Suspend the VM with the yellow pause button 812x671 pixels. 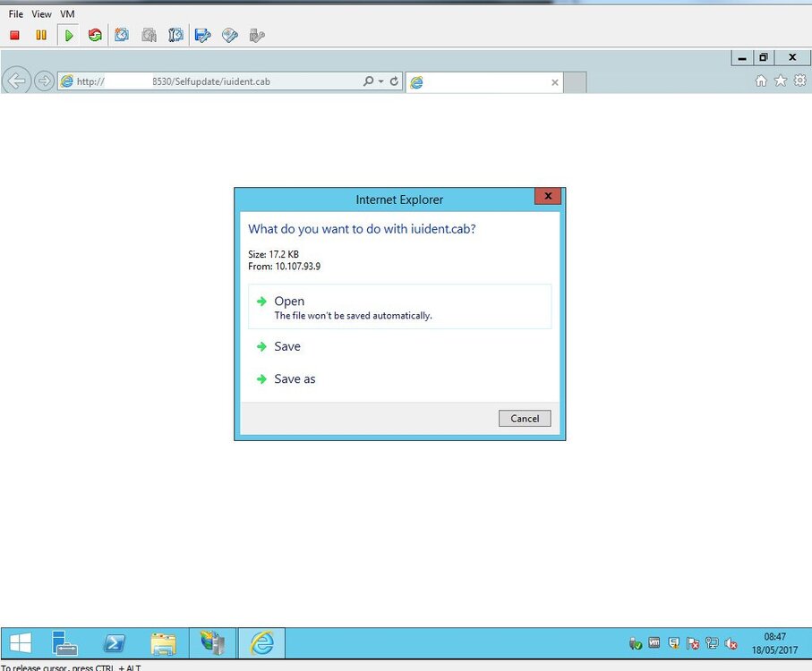tap(41, 35)
